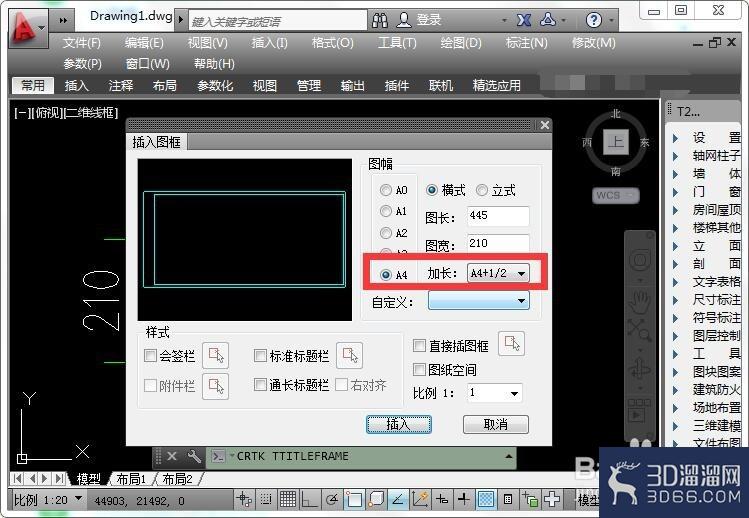749x518 pixels.
Task: Open the 自定义 dropdown
Action: [479, 301]
